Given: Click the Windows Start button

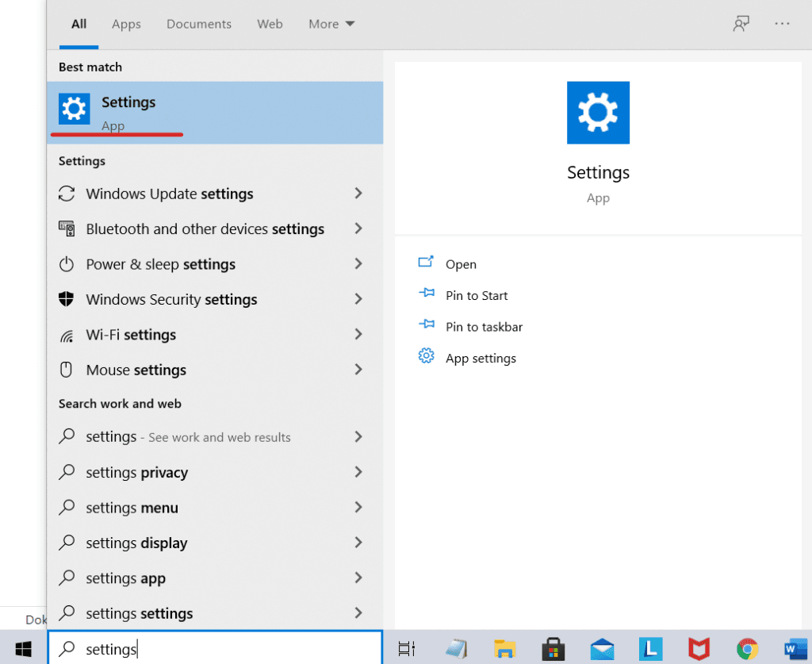Looking at the screenshot, I should pos(23,648).
